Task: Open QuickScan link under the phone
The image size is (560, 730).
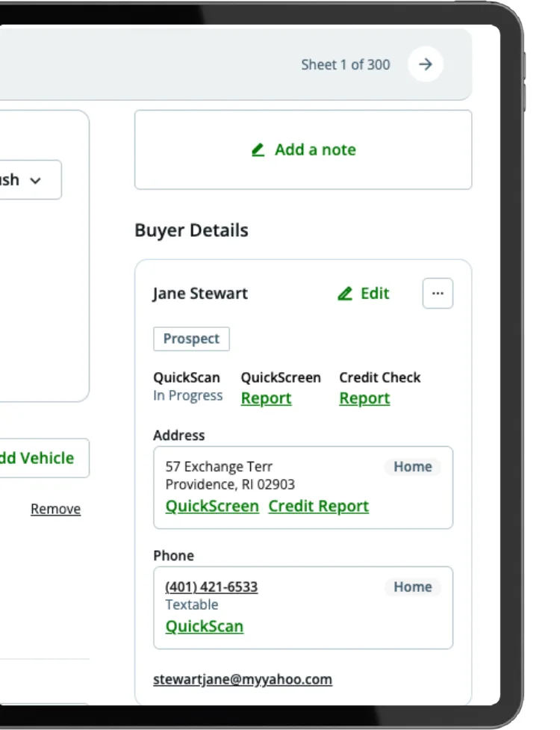Action: (x=205, y=627)
